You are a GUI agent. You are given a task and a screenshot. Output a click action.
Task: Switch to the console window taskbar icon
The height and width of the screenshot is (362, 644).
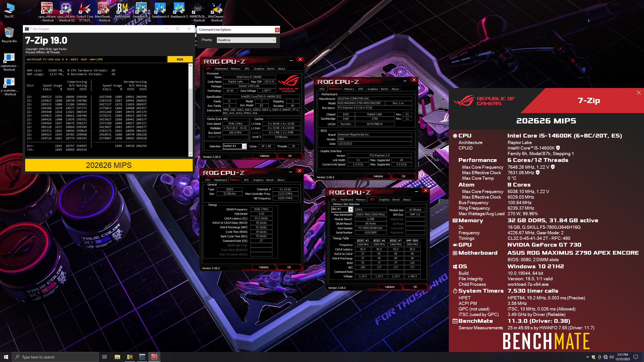142,357
